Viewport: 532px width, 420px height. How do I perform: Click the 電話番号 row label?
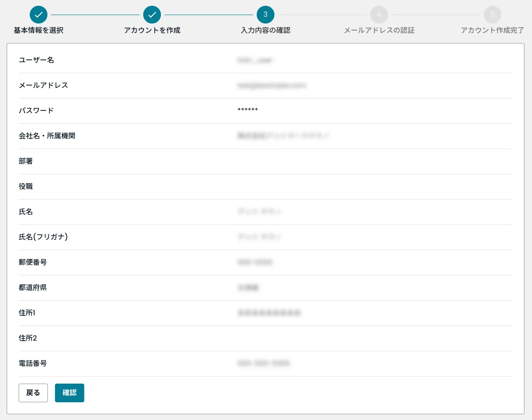33,363
